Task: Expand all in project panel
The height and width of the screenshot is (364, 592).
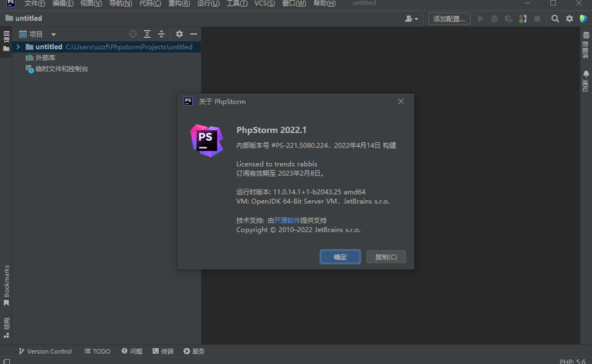Action: [x=147, y=34]
